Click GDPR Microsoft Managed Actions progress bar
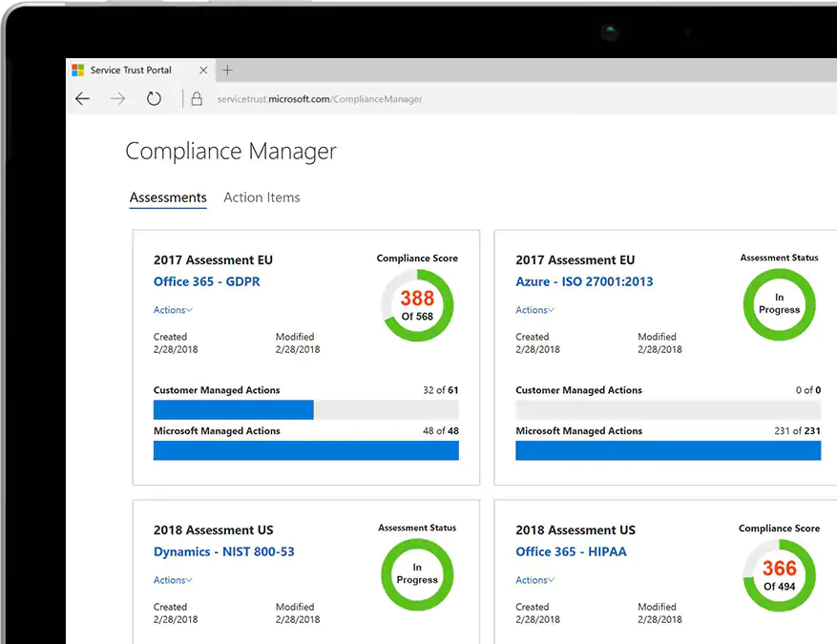 (x=305, y=450)
